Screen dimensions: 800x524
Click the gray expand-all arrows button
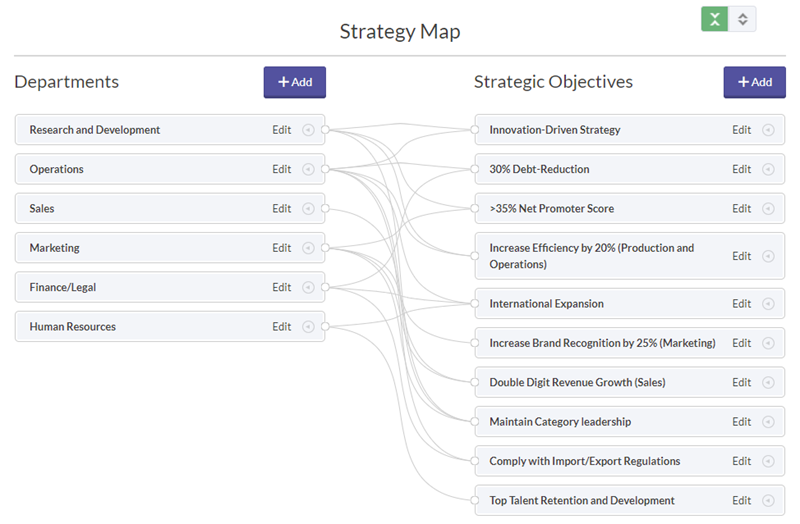pos(742,19)
